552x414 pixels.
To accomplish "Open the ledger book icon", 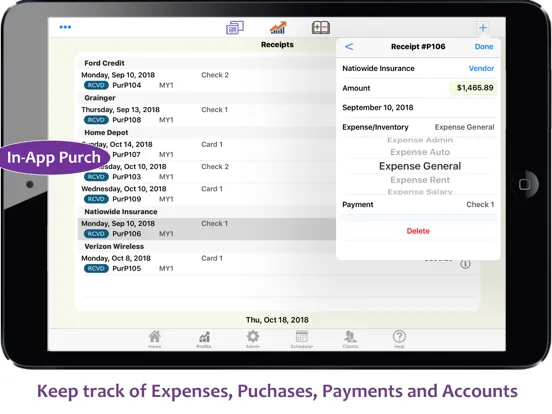I will tap(321, 27).
